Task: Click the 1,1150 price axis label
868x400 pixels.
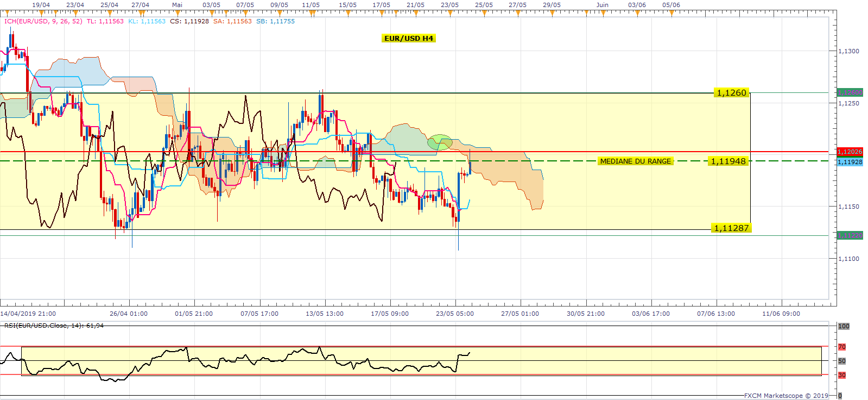Action: [849, 207]
